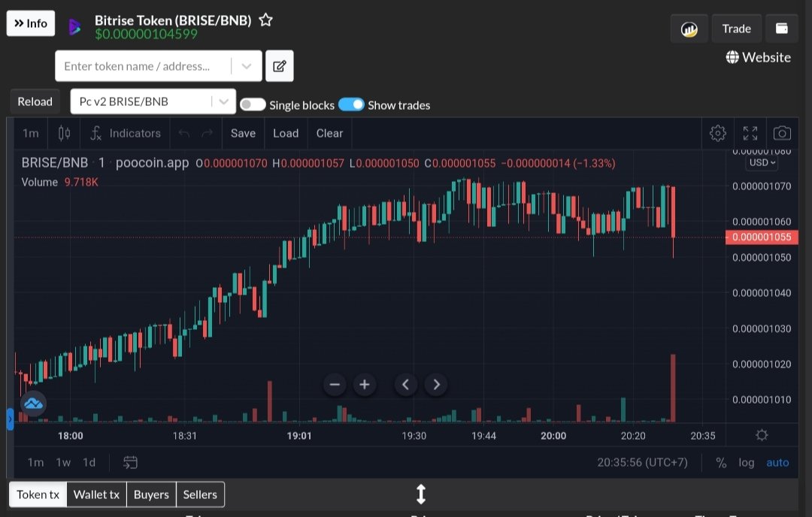812x517 pixels.
Task: Open the Pc v2 BRISE/BNB pair dropdown
Action: [153, 101]
